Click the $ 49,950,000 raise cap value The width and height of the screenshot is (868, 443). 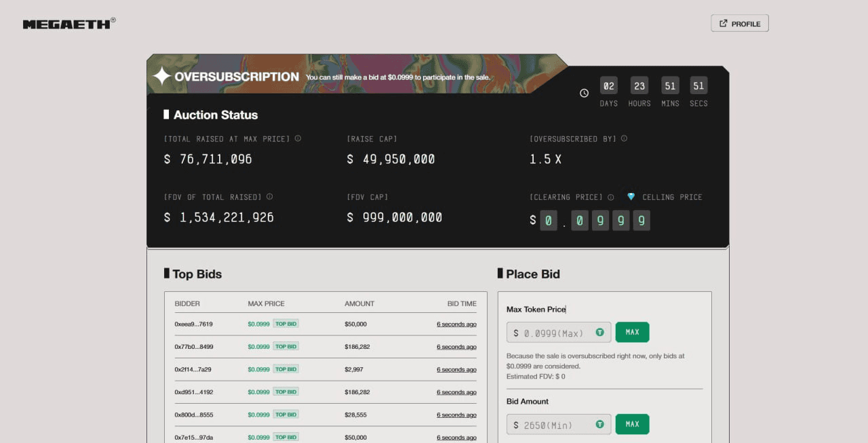391,159
